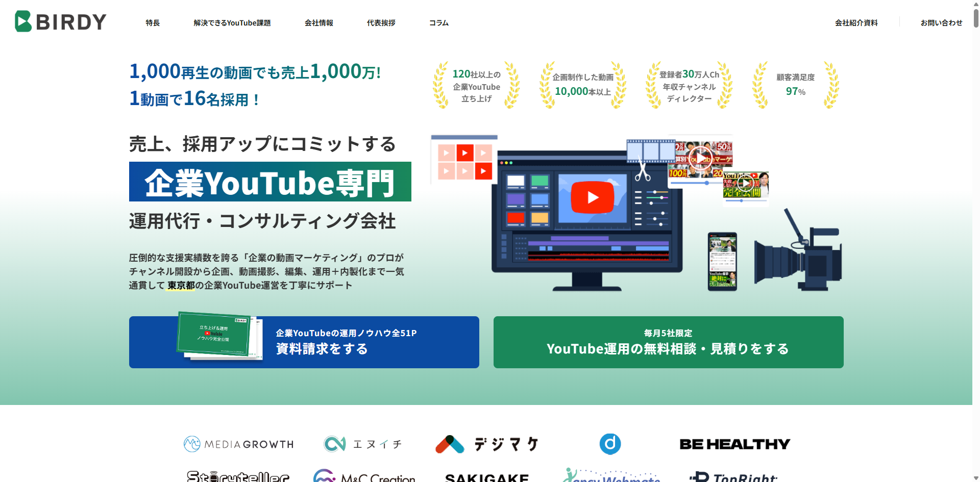Image resolution: width=980 pixels, height=482 pixels.
Task: Open the コラム section
Action: point(438,23)
